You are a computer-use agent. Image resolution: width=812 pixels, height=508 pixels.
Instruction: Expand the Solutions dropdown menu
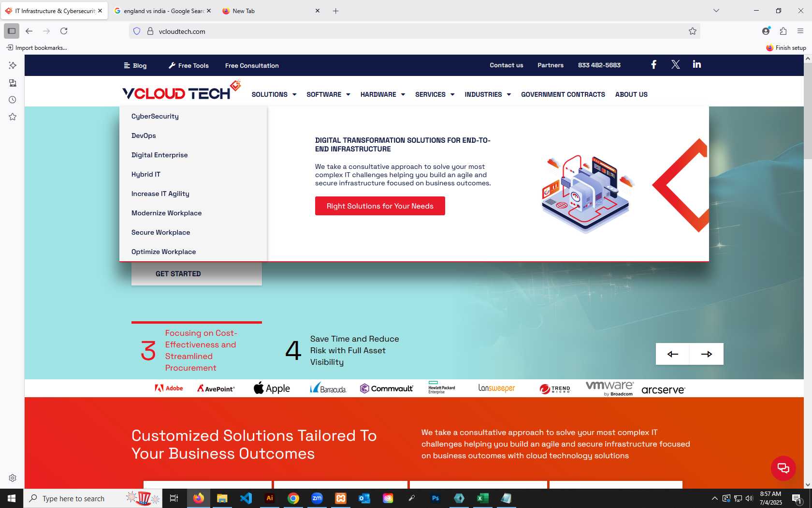[274, 95]
